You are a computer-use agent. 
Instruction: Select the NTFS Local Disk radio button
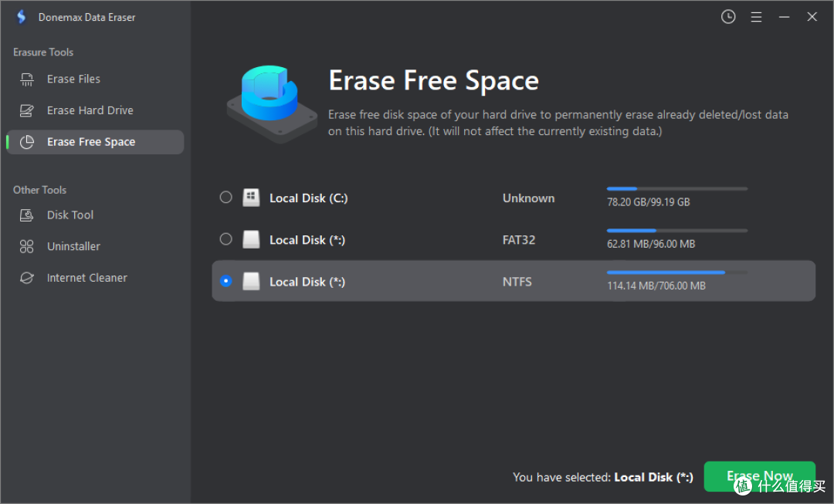click(x=226, y=281)
